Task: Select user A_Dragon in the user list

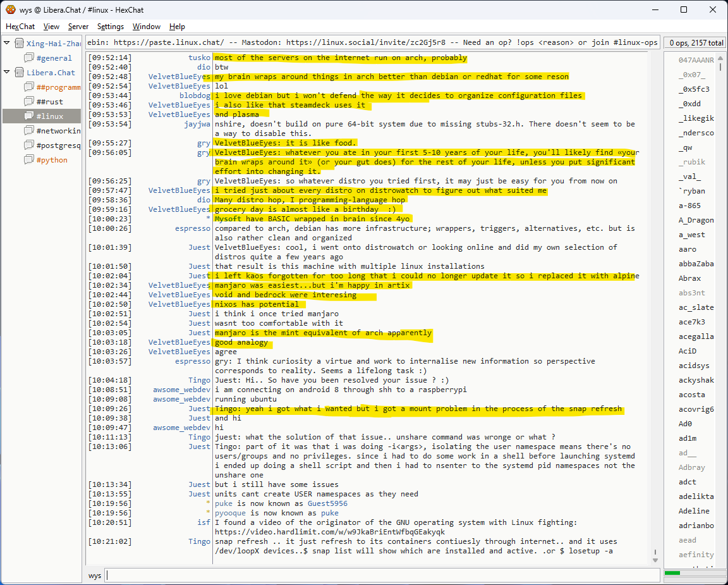Action: click(696, 220)
